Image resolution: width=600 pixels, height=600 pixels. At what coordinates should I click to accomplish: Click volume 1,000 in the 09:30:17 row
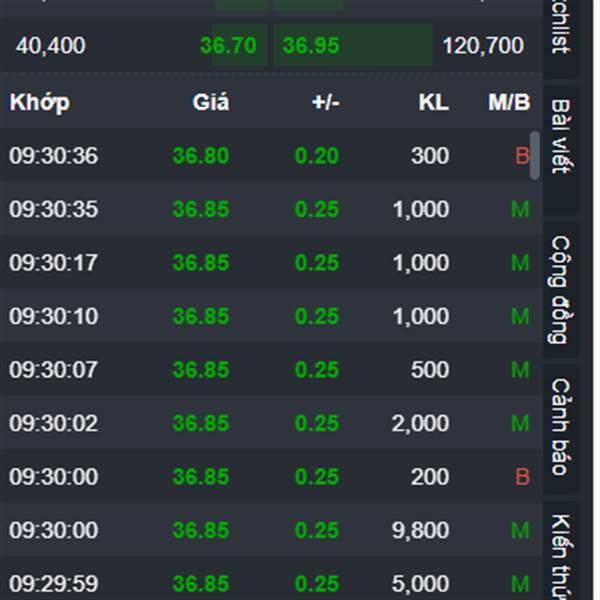[x=421, y=263]
